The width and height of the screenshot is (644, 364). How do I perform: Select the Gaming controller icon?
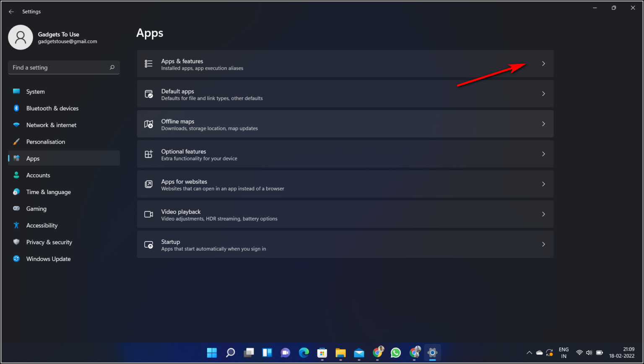pos(16,209)
